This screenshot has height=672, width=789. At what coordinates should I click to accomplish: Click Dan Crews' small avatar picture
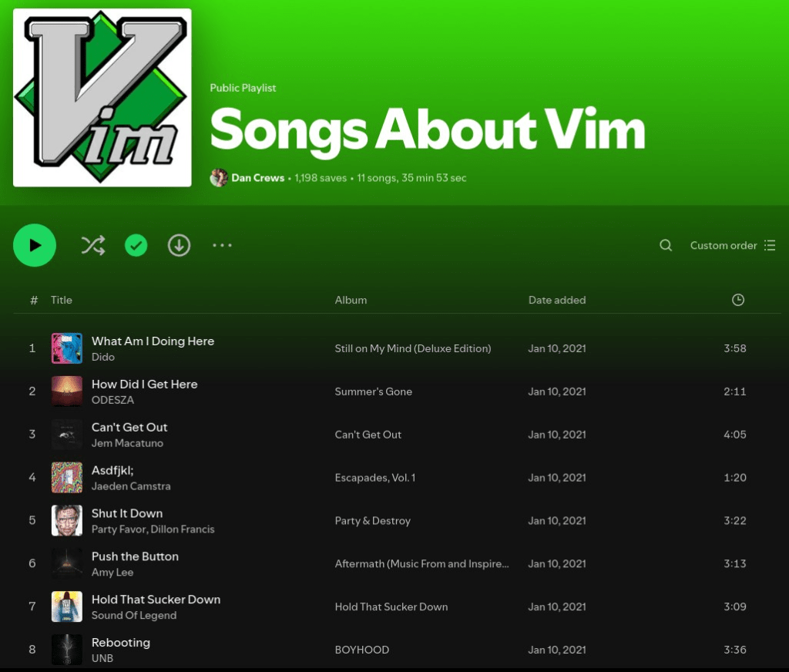click(x=218, y=178)
